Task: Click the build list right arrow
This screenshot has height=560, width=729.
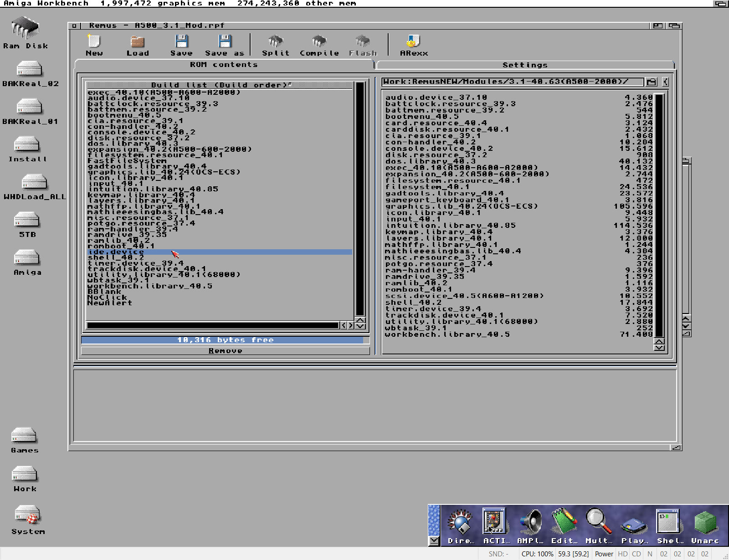Action: click(x=350, y=325)
